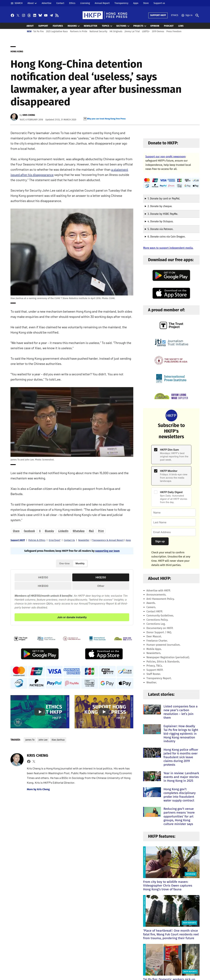Open HKFP LinkedIn icon in header

[x=35, y=16]
